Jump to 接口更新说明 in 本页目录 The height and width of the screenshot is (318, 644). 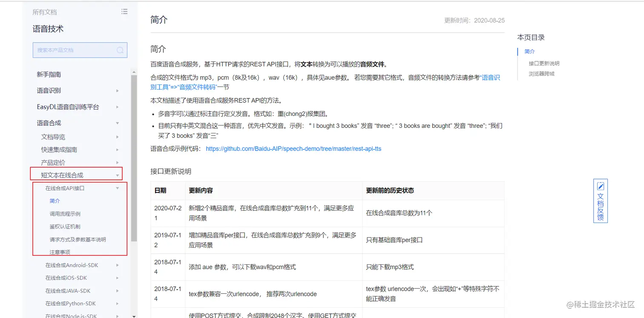point(544,64)
